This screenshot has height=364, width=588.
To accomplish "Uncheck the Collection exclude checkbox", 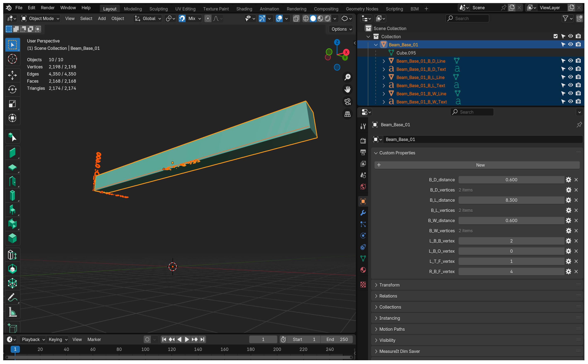I will [555, 36].
